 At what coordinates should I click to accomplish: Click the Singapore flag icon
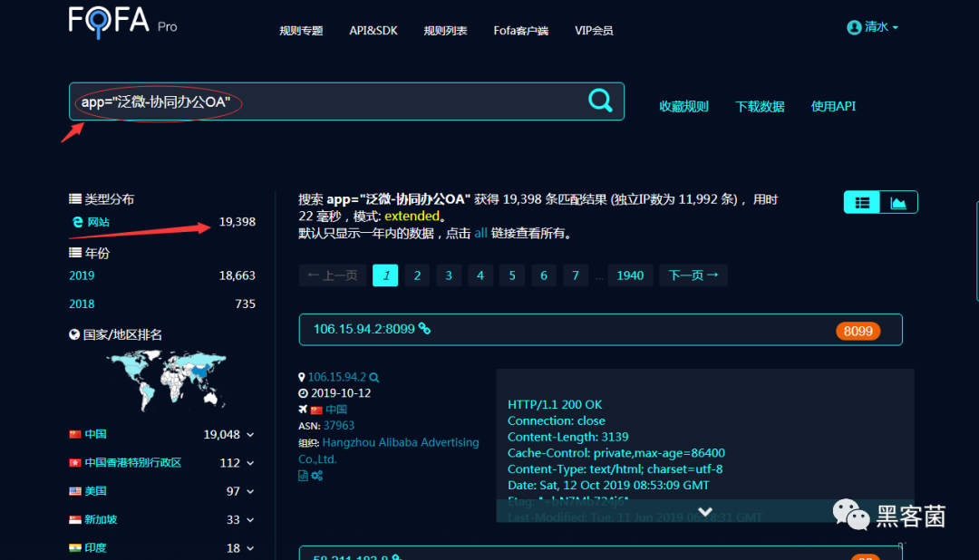pos(75,519)
